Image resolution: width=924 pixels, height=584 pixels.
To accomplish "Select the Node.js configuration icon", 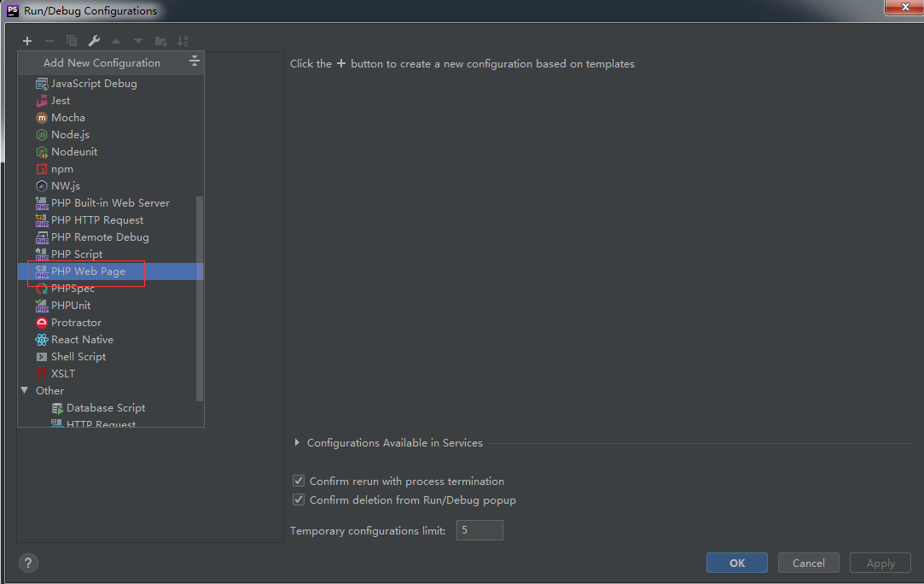I will click(x=42, y=135).
